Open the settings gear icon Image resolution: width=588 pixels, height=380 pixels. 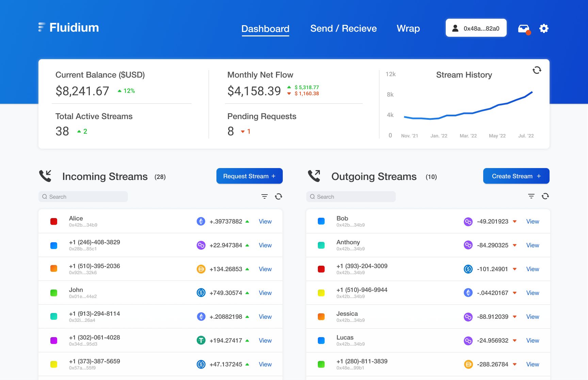544,29
